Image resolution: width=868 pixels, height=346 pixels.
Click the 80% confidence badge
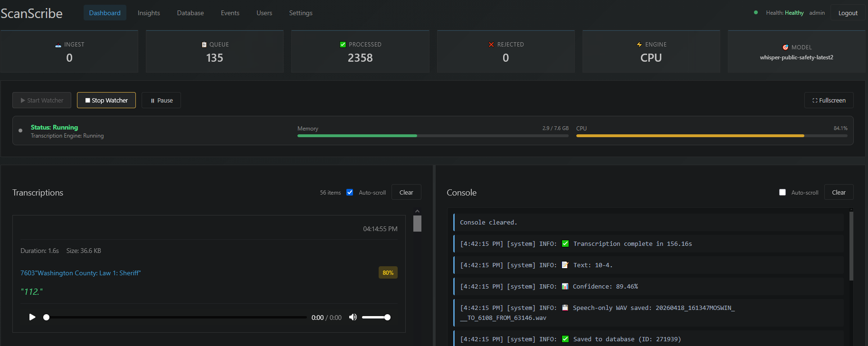(x=388, y=273)
